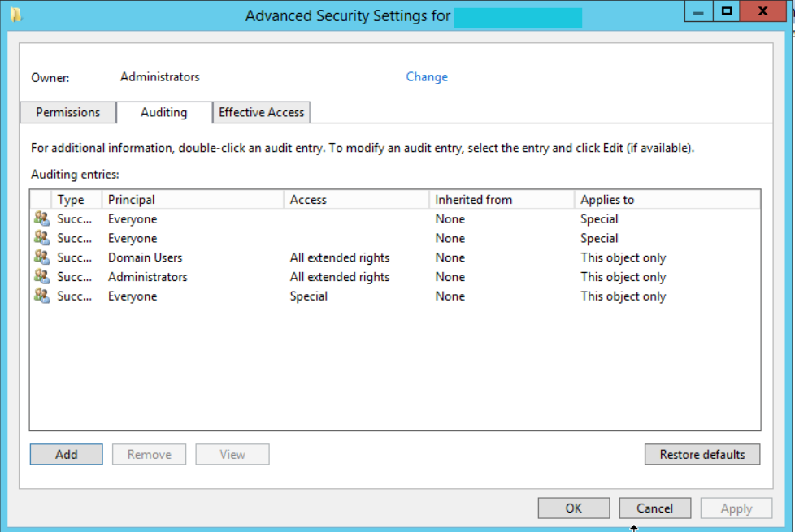Switch to the Permissions tab

67,112
